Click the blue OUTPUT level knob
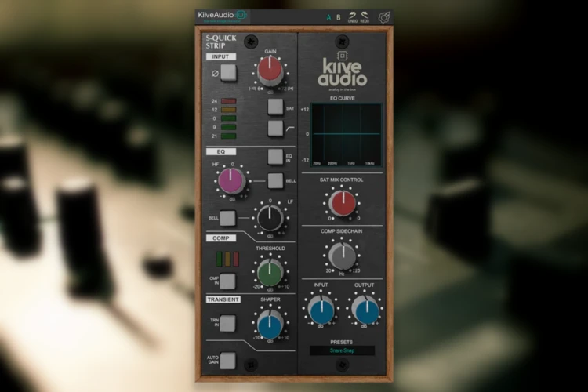The image size is (588, 392). 366,309
